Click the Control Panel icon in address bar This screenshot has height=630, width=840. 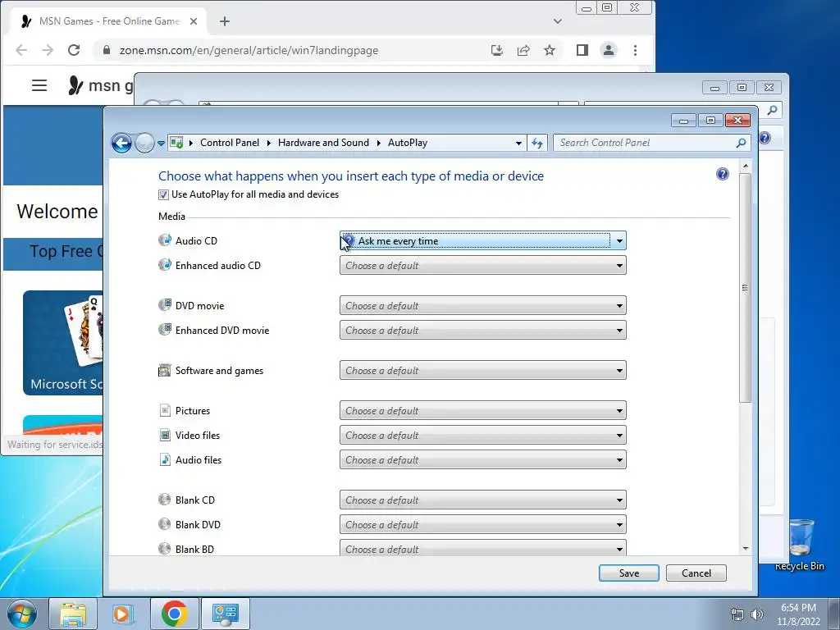click(x=176, y=143)
